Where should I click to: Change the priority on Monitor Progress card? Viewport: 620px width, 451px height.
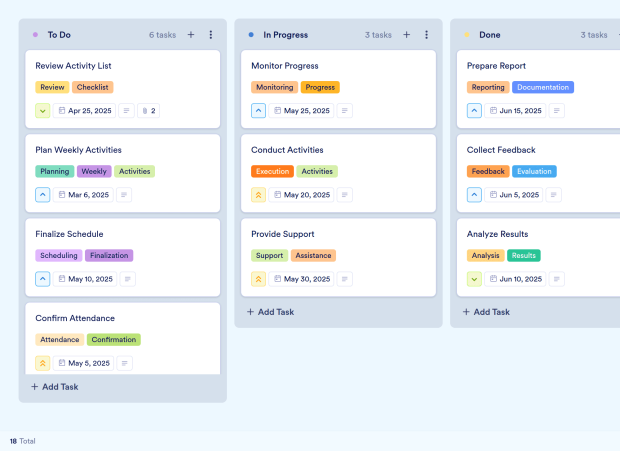(x=259, y=111)
